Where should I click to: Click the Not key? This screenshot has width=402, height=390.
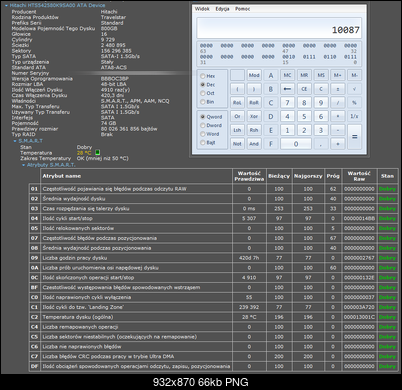[237, 144]
